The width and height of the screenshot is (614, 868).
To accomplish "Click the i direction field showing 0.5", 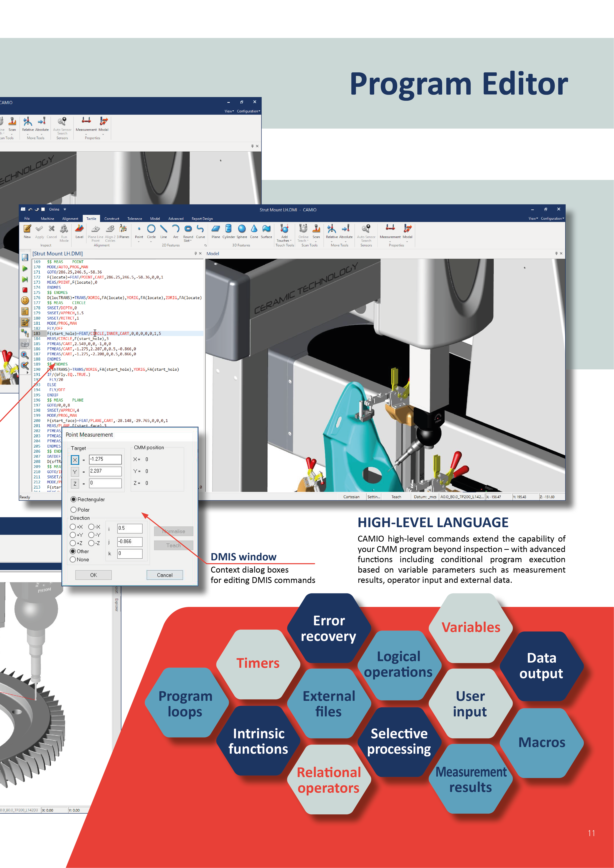I will (x=130, y=528).
